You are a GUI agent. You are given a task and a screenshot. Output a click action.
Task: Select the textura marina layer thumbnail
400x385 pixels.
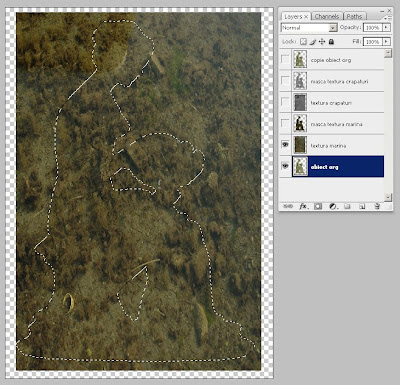(x=300, y=145)
